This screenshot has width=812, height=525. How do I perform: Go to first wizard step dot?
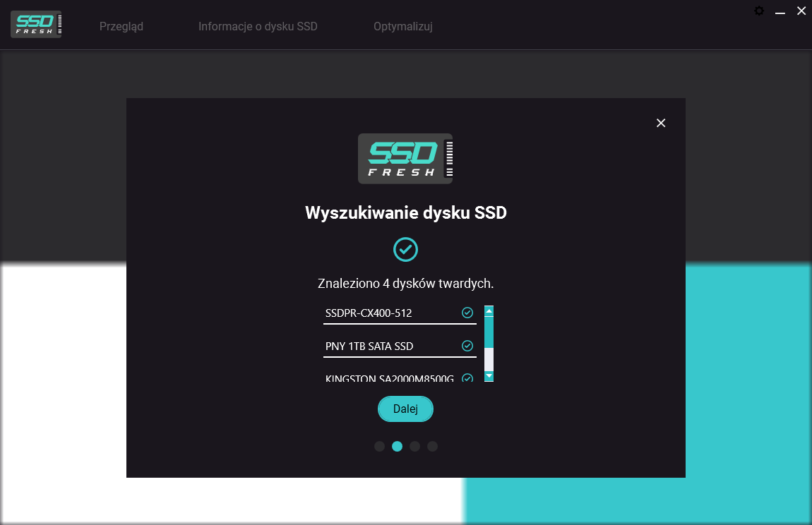click(380, 446)
